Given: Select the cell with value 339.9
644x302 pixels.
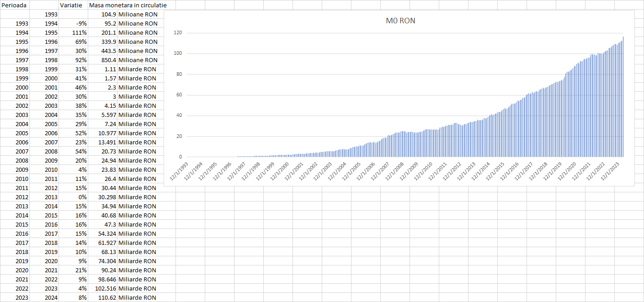Looking at the screenshot, I should click(x=102, y=42).
